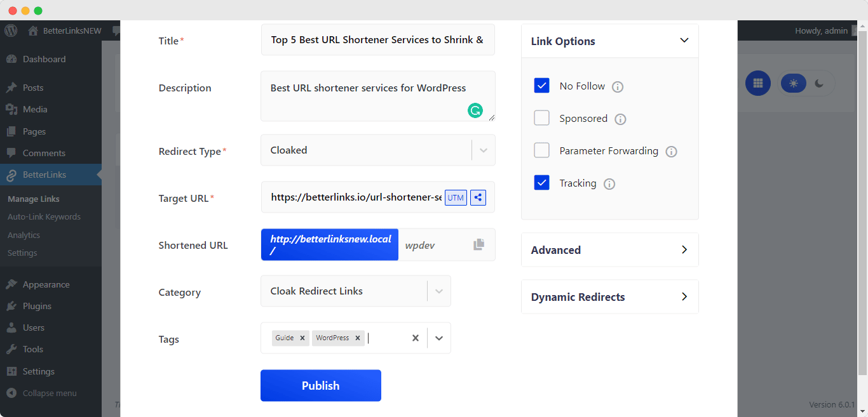Expand the Advanced section
Screen dimensions: 868x417
[x=609, y=250]
